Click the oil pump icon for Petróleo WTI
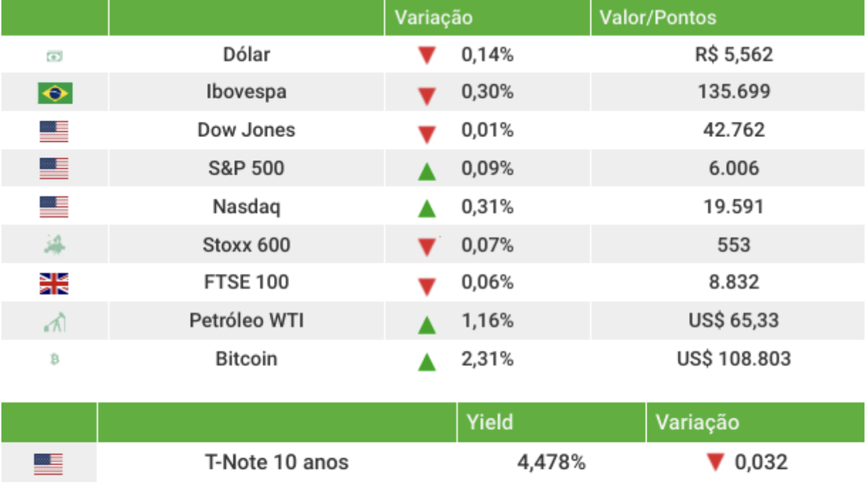 pyautogui.click(x=54, y=322)
